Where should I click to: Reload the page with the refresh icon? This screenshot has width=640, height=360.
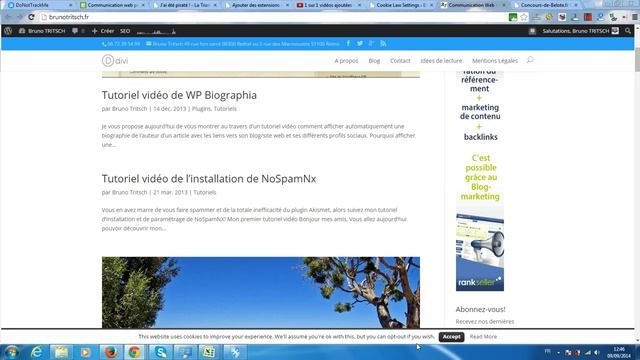coord(31,17)
